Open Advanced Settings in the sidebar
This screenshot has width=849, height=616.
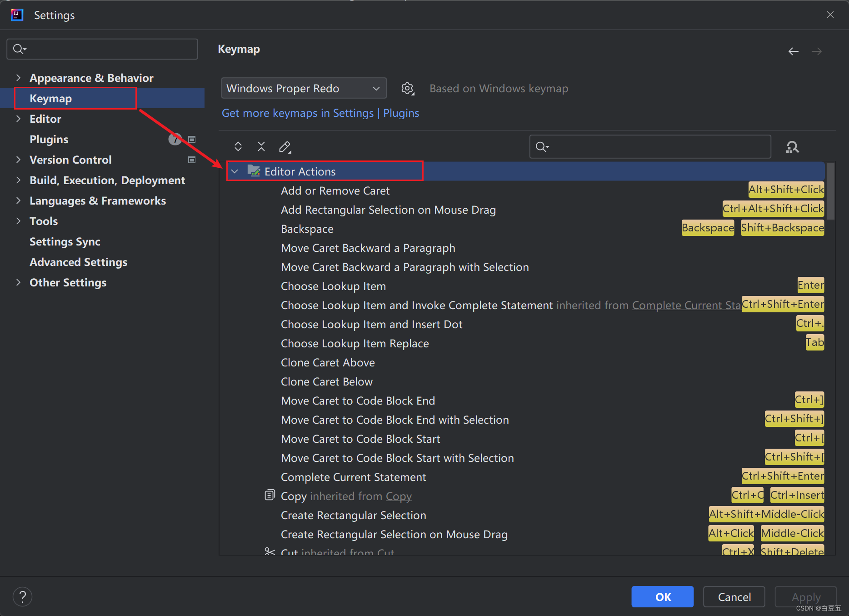click(x=78, y=262)
